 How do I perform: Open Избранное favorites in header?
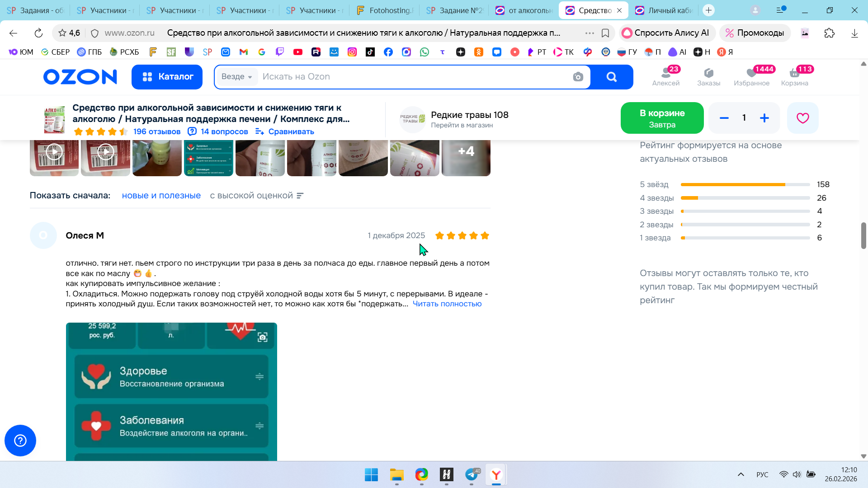(751, 76)
